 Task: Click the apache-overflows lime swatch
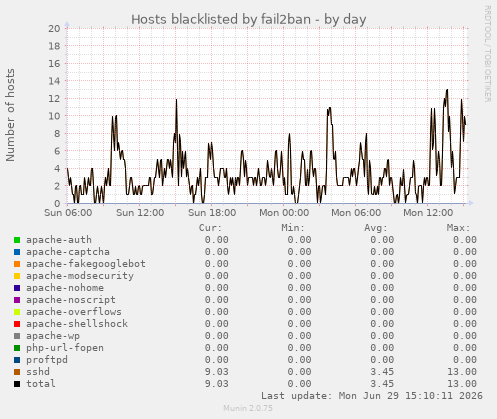point(17,312)
